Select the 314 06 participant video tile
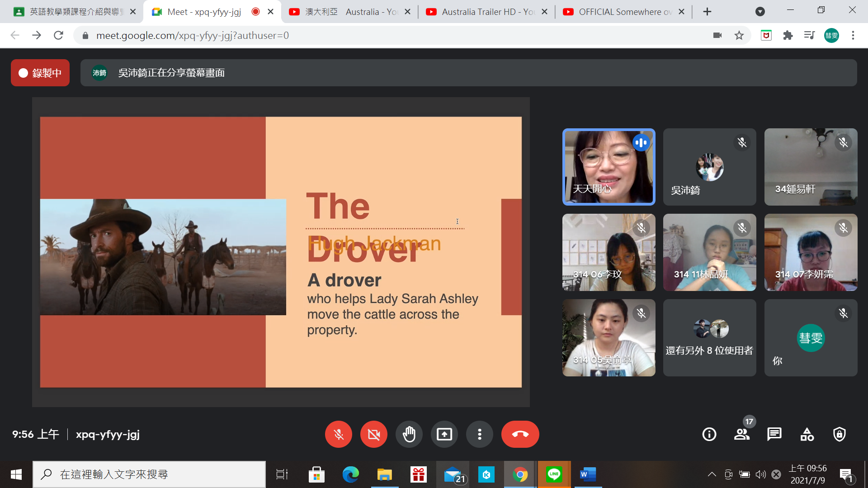This screenshot has width=868, height=488. [609, 252]
